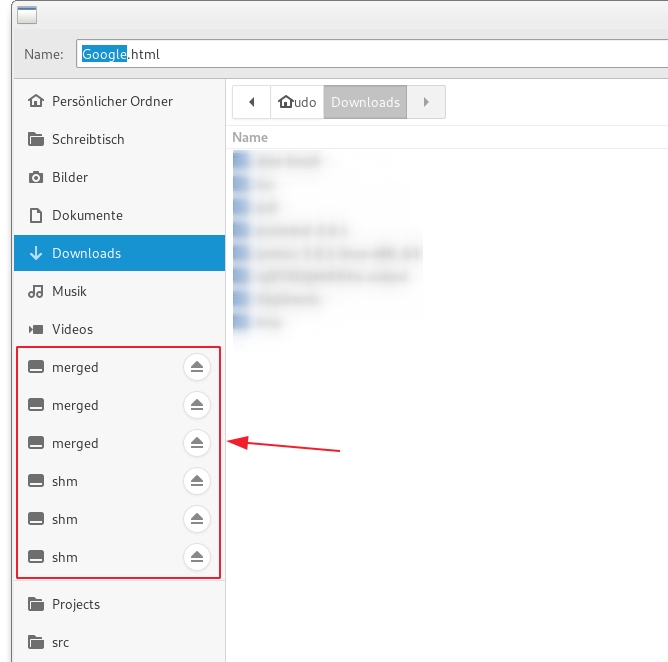The image size is (668, 662).
Task: Select the Downloads path bar button
Action: (x=365, y=102)
